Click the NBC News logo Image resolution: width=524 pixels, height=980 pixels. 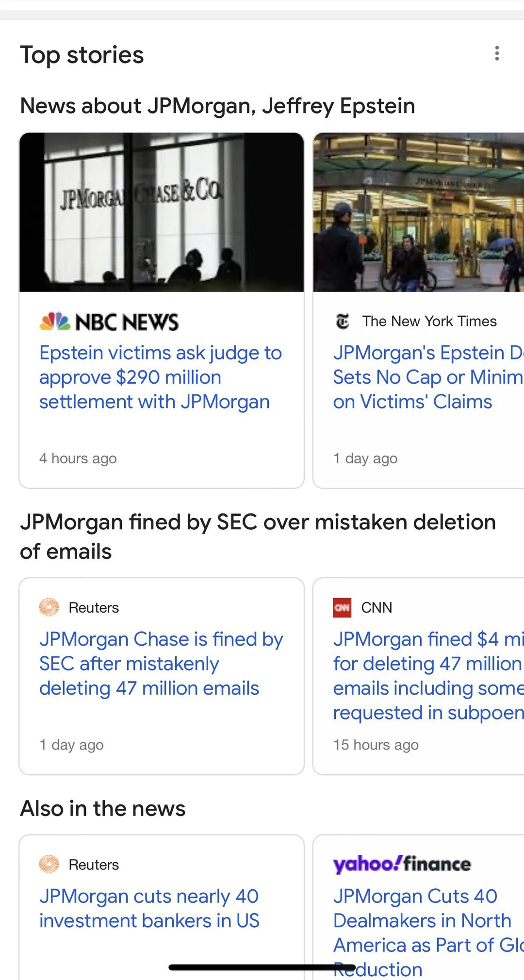[109, 322]
